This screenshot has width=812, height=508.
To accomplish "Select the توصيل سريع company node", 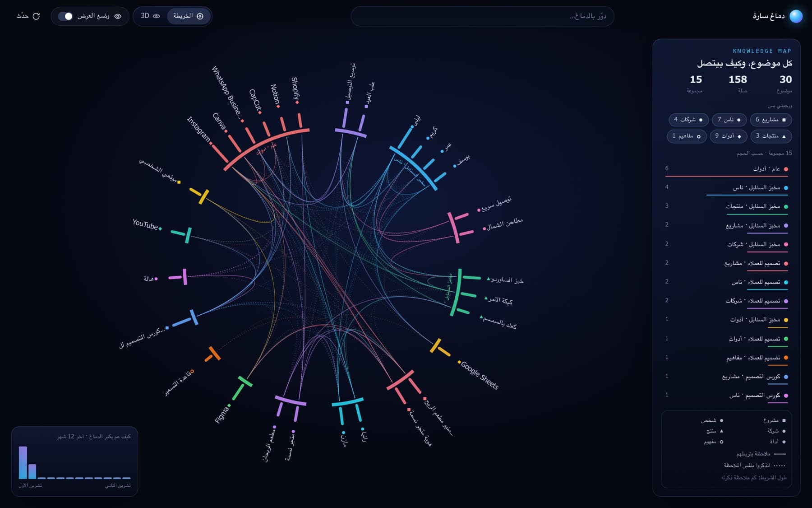I will [x=495, y=204].
